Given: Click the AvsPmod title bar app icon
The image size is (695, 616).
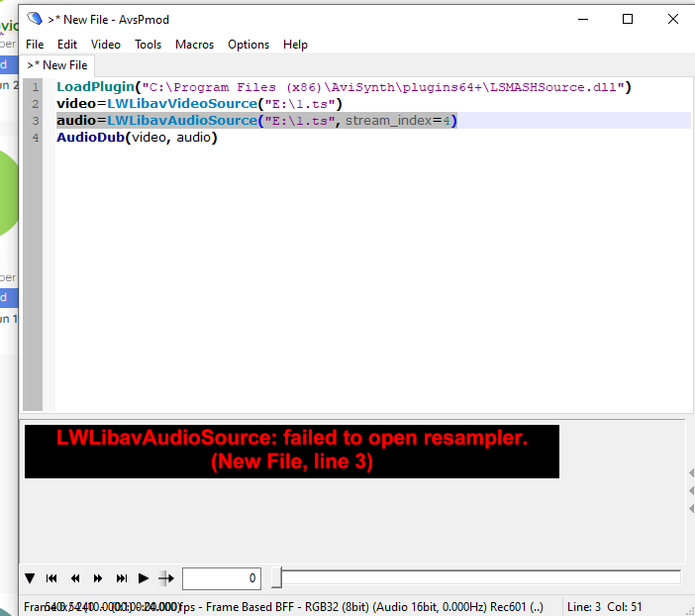Looking at the screenshot, I should (35, 19).
